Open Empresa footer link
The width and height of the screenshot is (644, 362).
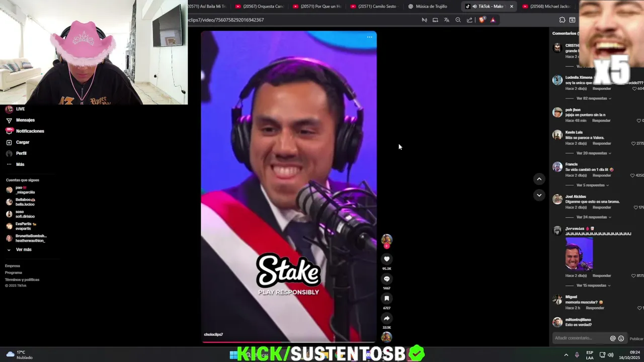point(13,266)
